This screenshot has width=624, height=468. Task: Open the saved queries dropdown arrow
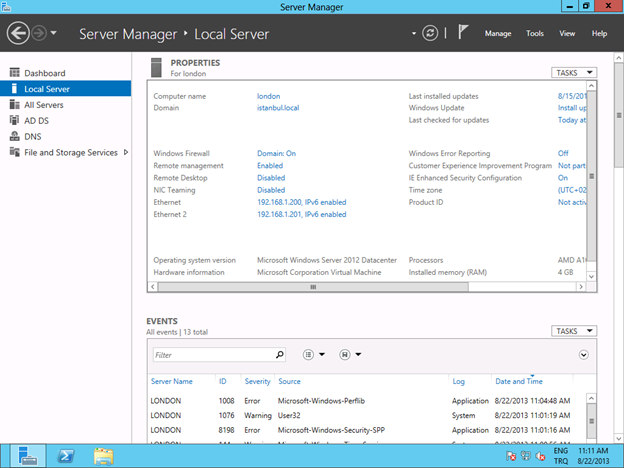tap(358, 355)
